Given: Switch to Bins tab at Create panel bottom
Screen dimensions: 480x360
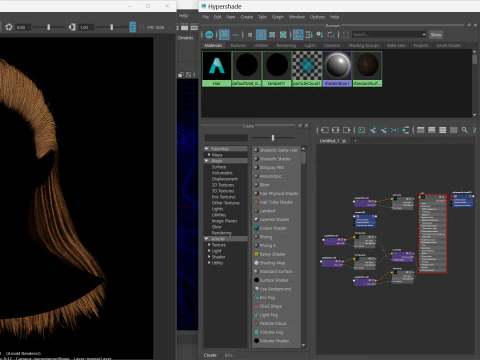Looking at the screenshot, I should (228, 355).
